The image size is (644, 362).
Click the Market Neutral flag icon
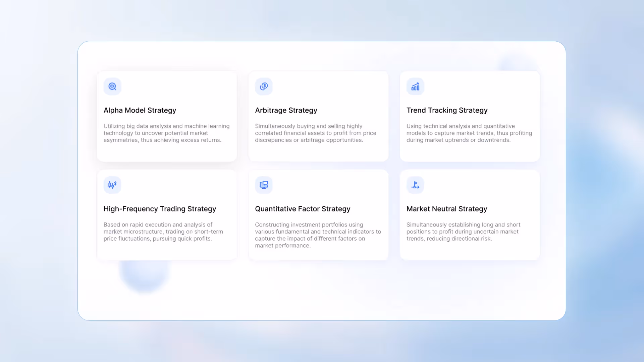click(415, 185)
